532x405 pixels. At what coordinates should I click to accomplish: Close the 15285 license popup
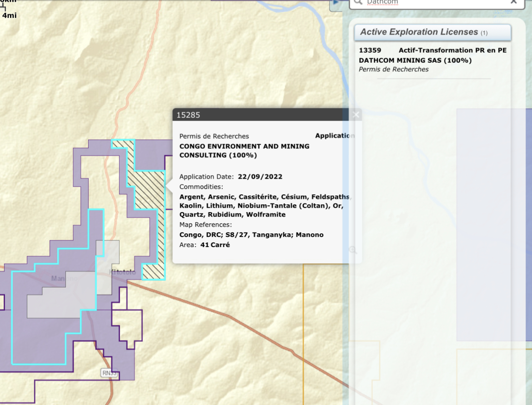(x=356, y=115)
